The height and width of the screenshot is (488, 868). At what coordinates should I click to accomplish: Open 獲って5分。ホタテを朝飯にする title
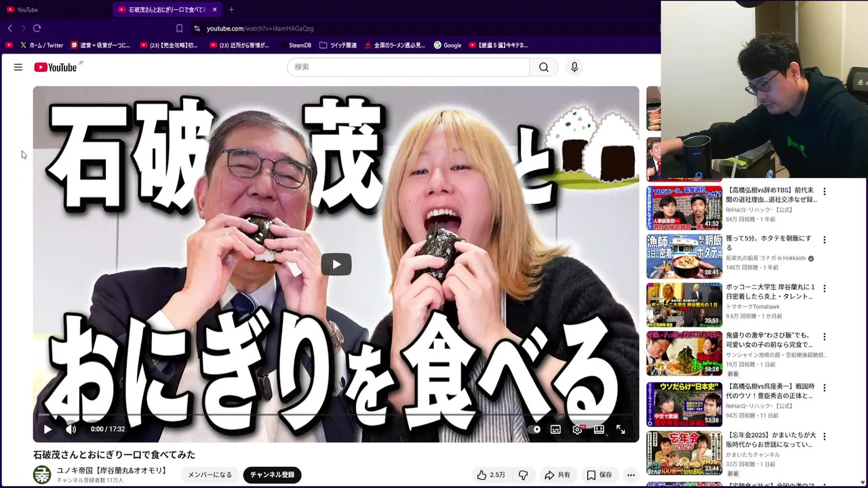click(x=768, y=243)
